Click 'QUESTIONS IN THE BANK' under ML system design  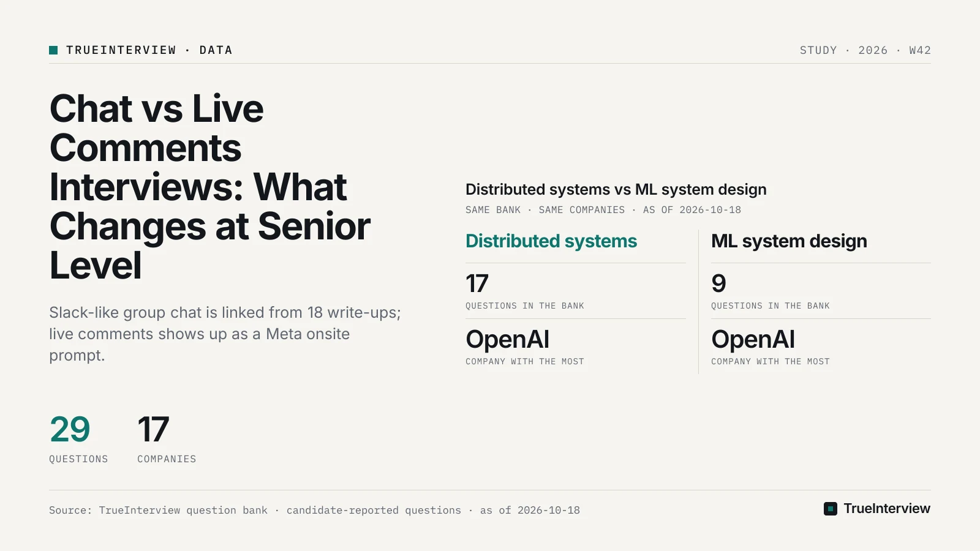click(x=771, y=306)
